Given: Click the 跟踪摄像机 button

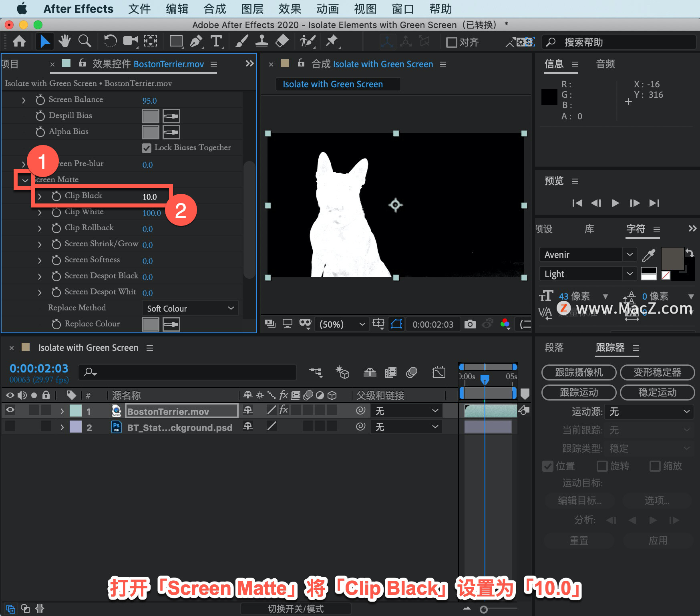Looking at the screenshot, I should click(x=579, y=372).
